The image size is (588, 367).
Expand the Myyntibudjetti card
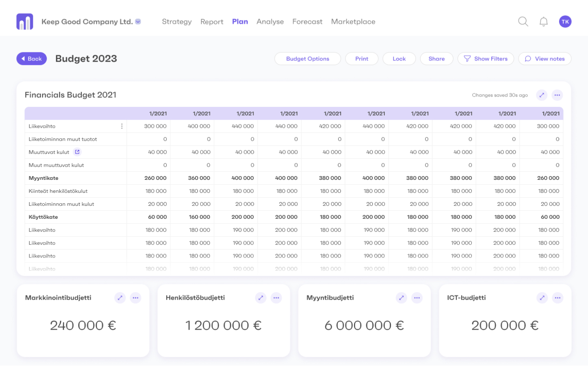401,298
